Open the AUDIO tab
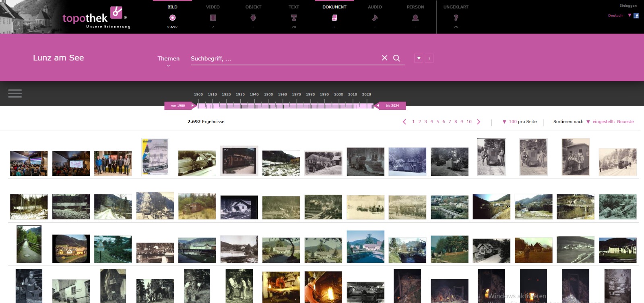644x303 pixels. click(375, 7)
